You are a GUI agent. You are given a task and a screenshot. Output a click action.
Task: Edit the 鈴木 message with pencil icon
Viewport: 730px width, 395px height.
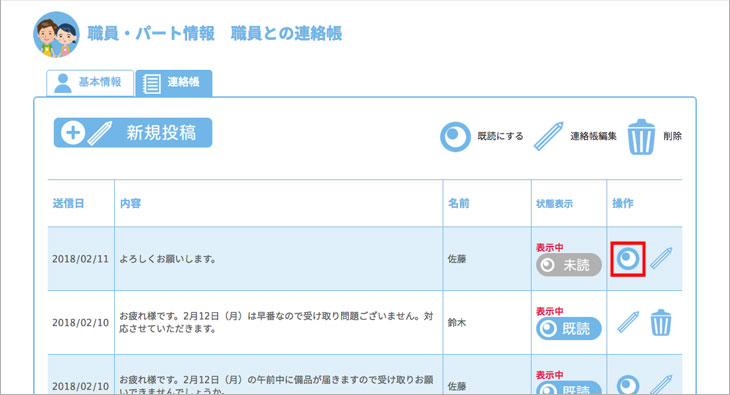[628, 322]
